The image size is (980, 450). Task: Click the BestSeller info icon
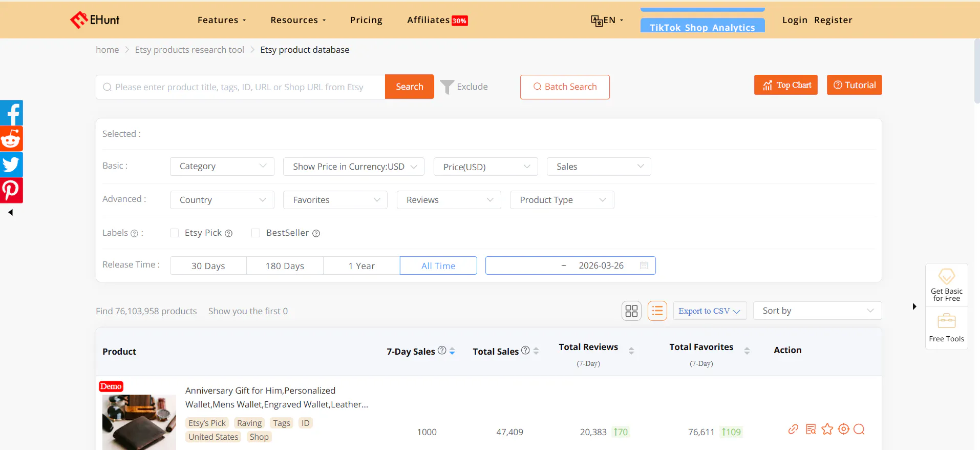pyautogui.click(x=316, y=233)
